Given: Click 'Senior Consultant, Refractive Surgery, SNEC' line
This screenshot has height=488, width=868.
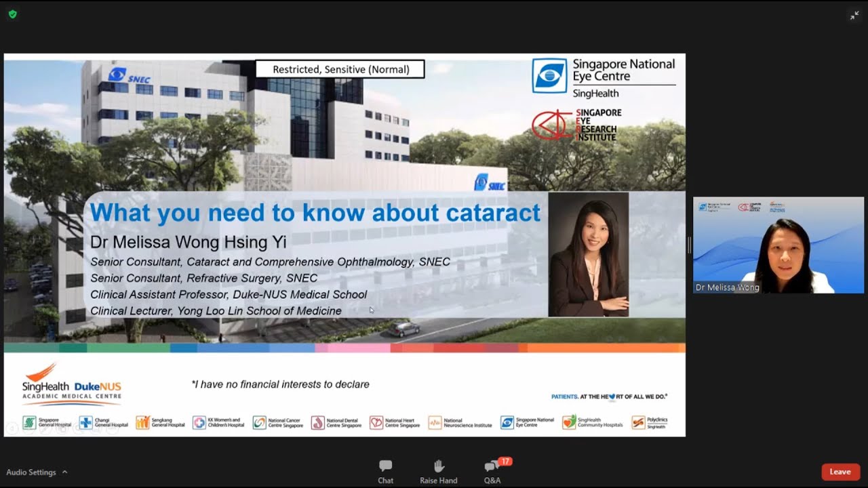Looking at the screenshot, I should [203, 278].
